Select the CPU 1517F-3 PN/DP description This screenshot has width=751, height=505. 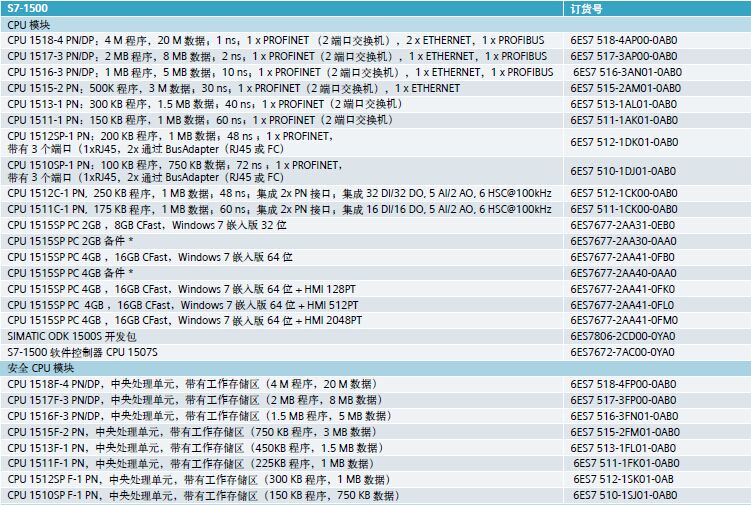coord(195,400)
